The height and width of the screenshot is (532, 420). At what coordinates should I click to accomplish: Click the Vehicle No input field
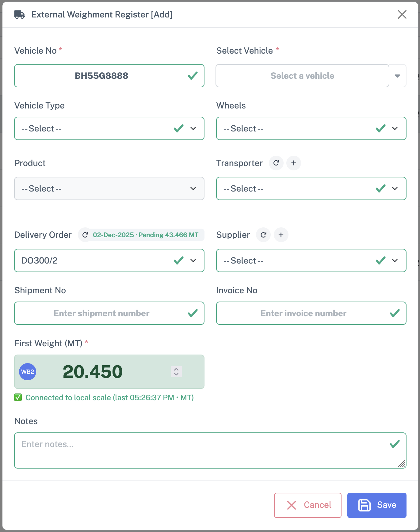101,76
